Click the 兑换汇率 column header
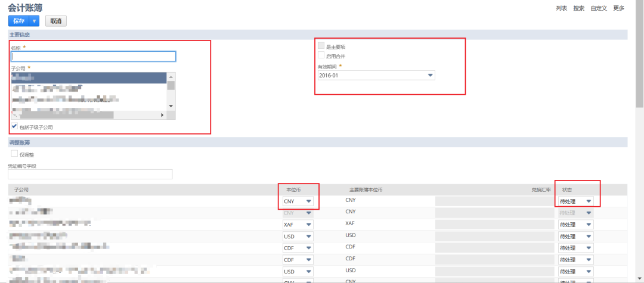 tap(540, 190)
